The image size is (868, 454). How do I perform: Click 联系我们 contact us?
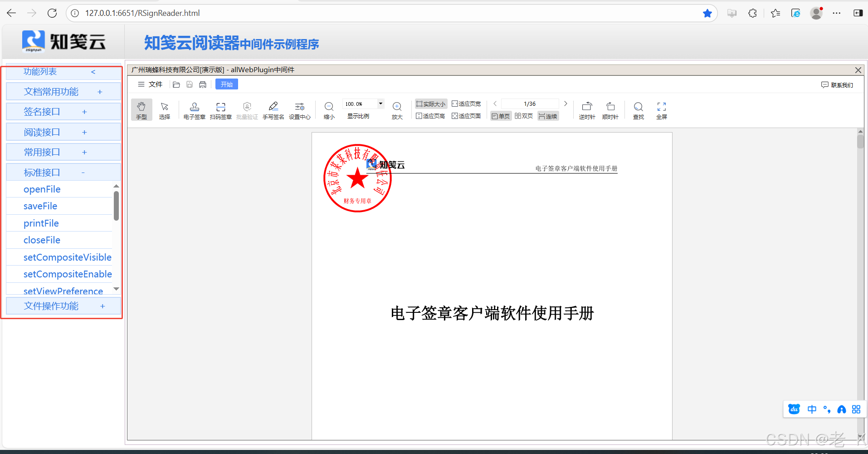coord(837,85)
